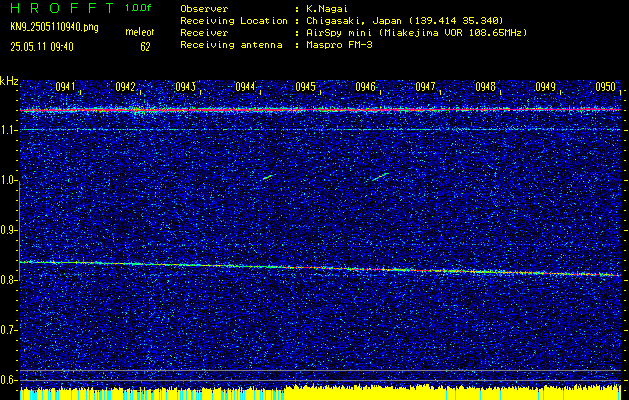Select the filename KN9_2505110940.png
The height and width of the screenshot is (400, 629).
pyautogui.click(x=54, y=28)
